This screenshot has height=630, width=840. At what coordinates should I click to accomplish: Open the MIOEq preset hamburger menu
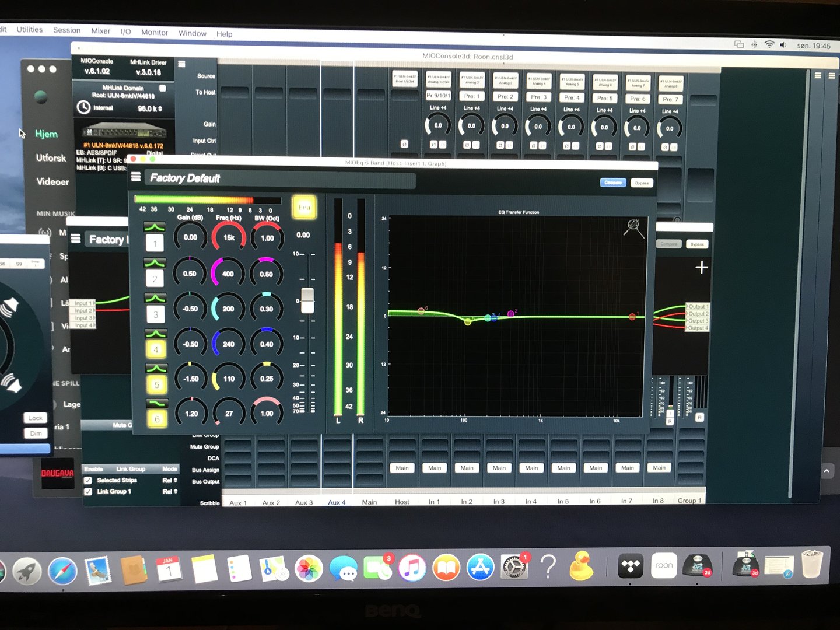pyautogui.click(x=136, y=177)
